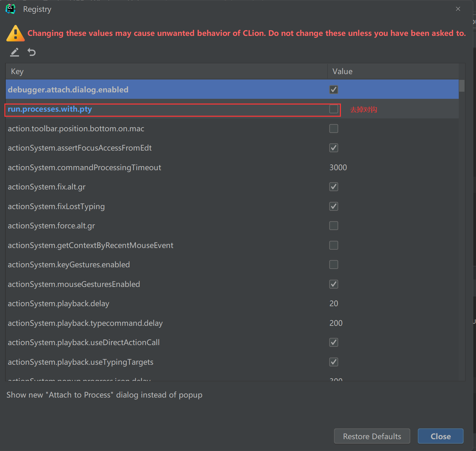Select actionSystem.commandProcessingTimeout value 3000
This screenshot has height=451, width=476.
coord(338,167)
